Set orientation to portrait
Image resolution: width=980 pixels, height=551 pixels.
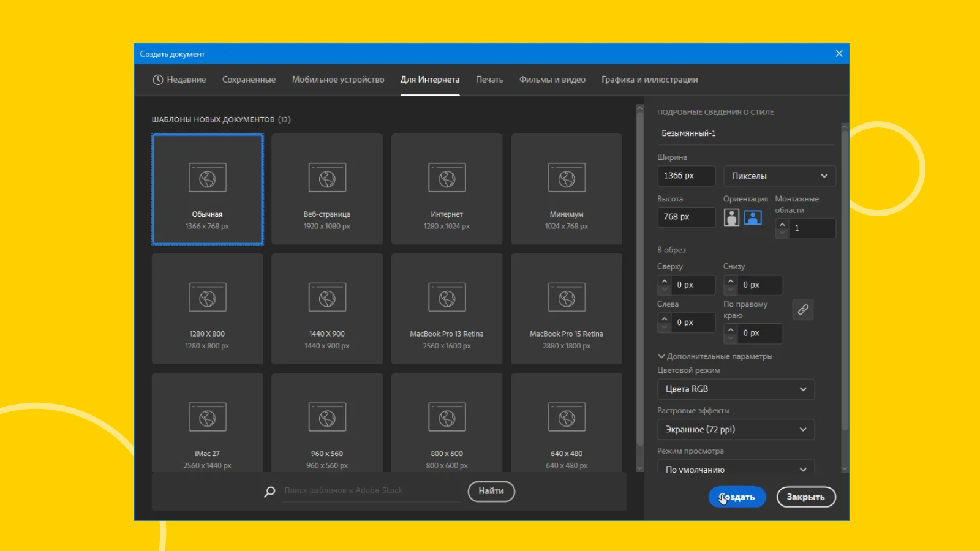coord(731,217)
